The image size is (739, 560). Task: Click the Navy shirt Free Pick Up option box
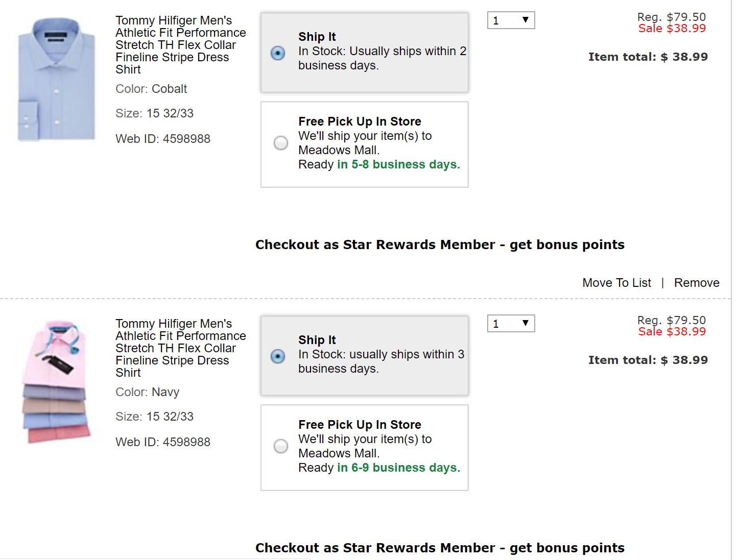[365, 448]
